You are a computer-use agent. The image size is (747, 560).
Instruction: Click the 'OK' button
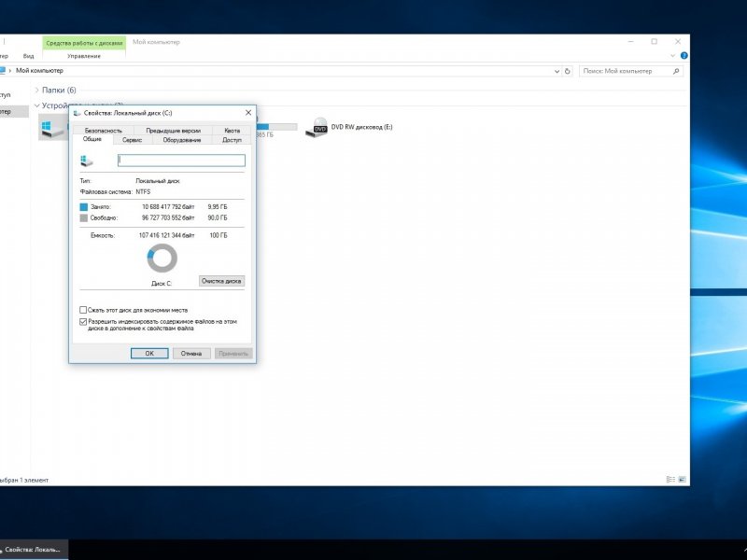pos(149,354)
